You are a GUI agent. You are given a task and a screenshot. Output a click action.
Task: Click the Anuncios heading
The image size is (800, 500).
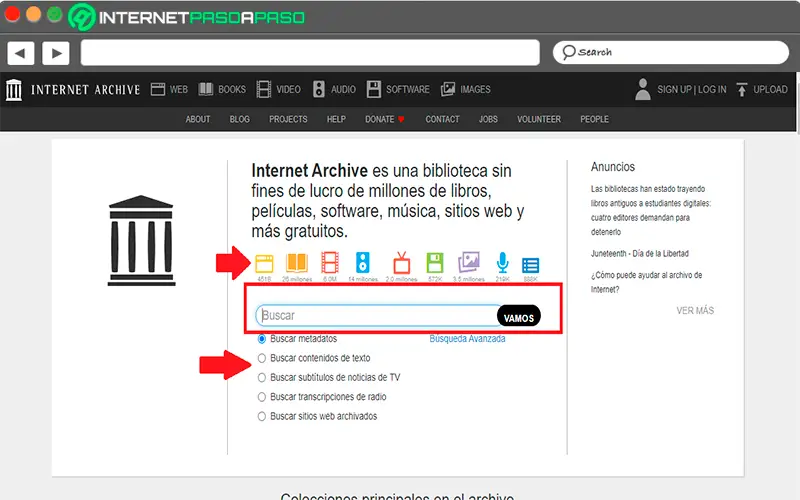(613, 167)
